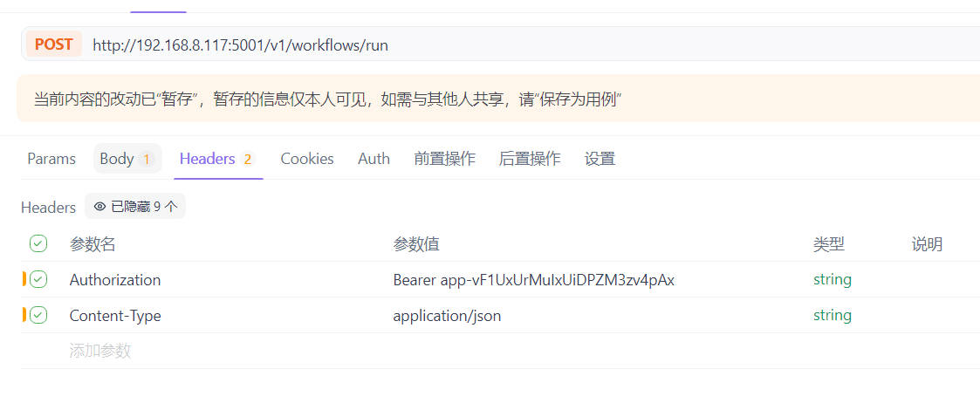This screenshot has width=980, height=417.
Task: Open the 前置操作 tab
Action: tap(444, 159)
